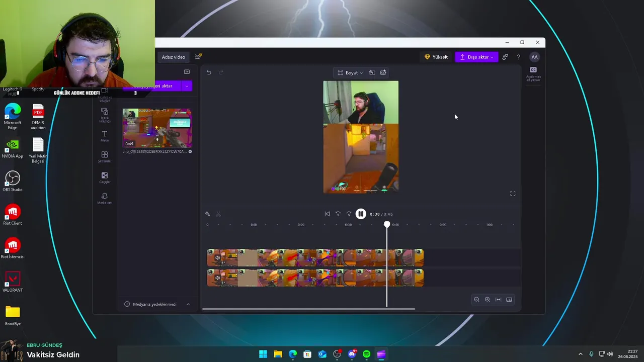The width and height of the screenshot is (644, 362).
Task: Click the AI captions icon in preview toolbar
Action: pyautogui.click(x=383, y=72)
